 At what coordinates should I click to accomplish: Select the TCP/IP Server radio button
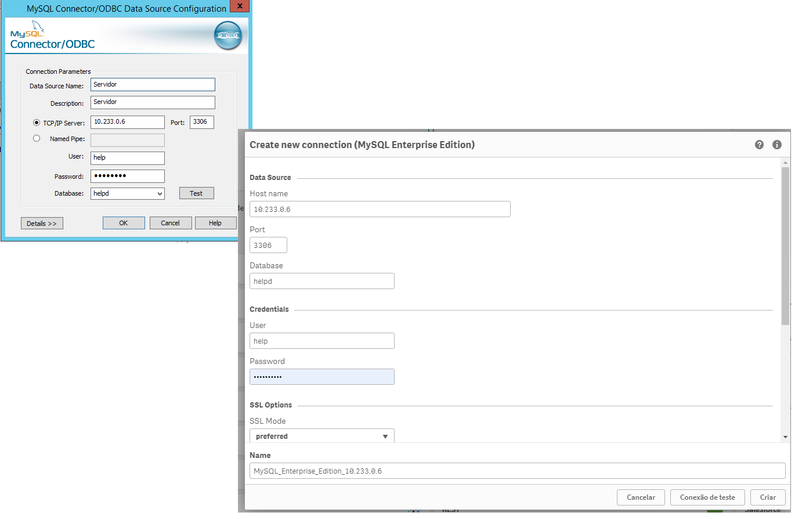pos(36,123)
